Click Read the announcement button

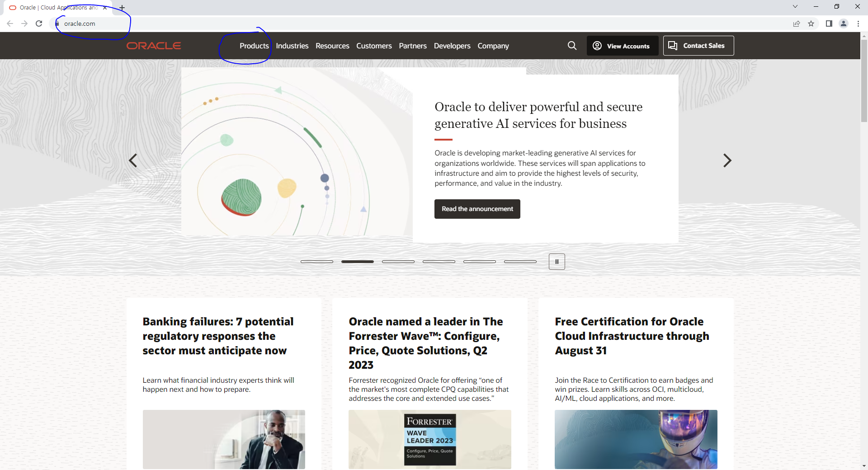(477, 209)
